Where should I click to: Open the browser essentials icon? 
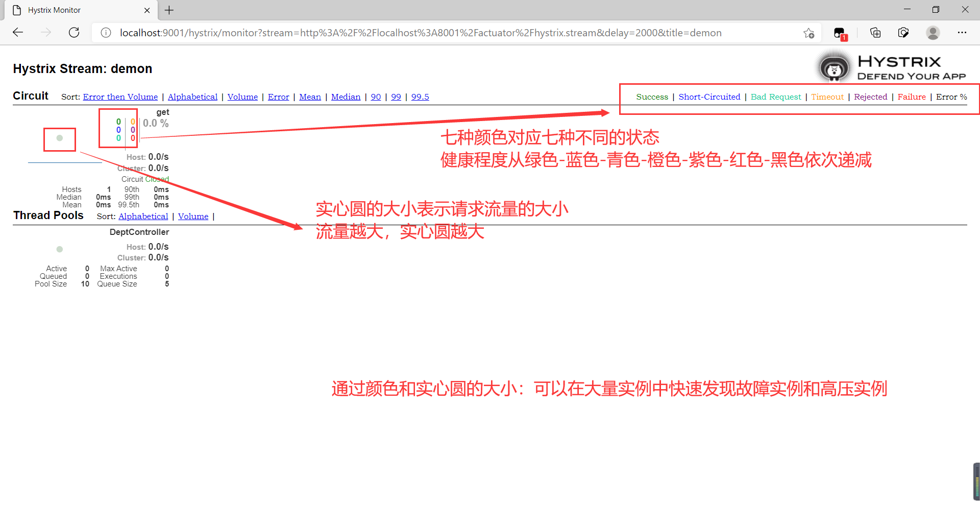(x=903, y=33)
